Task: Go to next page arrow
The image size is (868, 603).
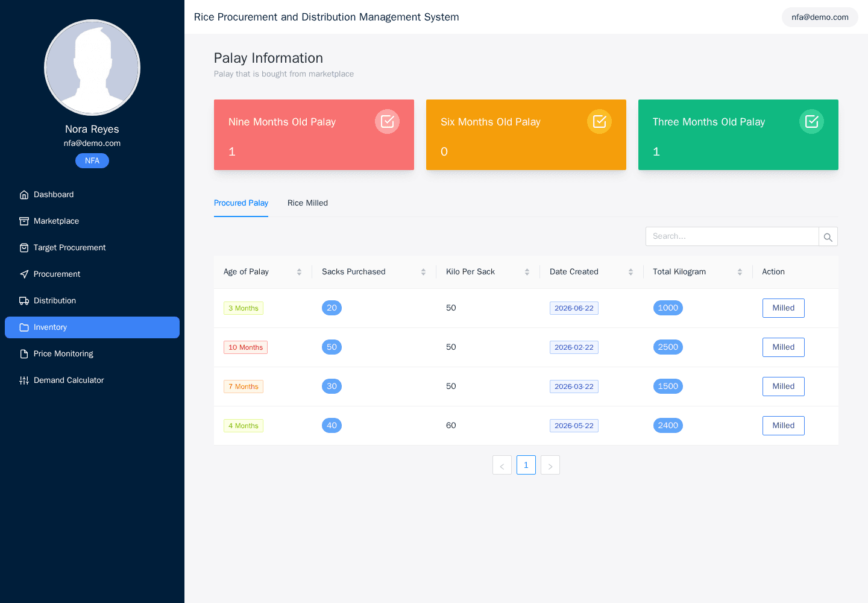Action: coord(550,465)
